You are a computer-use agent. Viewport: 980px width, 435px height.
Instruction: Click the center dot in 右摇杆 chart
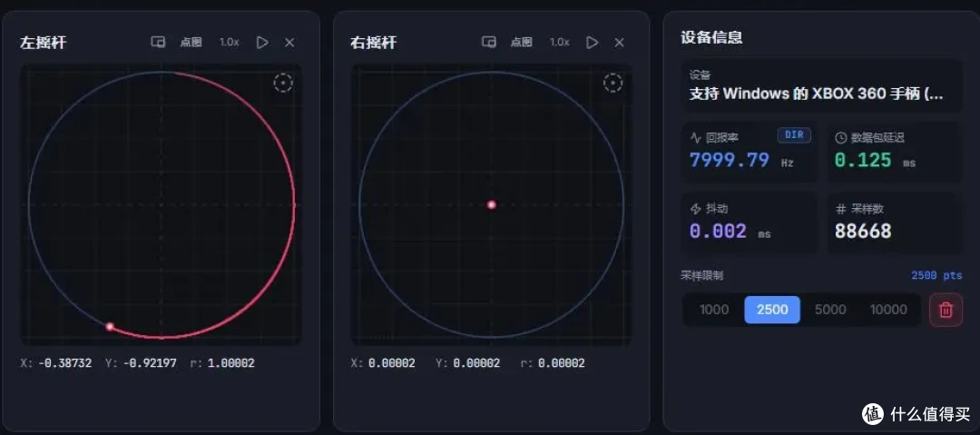491,204
